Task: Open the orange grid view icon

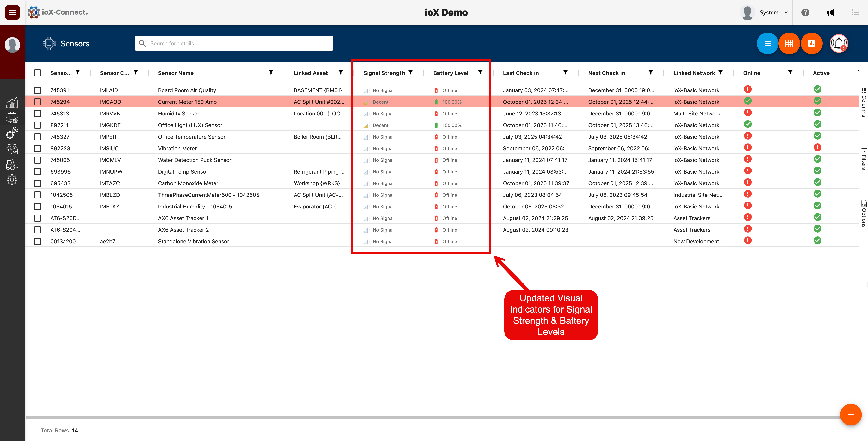Action: point(789,43)
